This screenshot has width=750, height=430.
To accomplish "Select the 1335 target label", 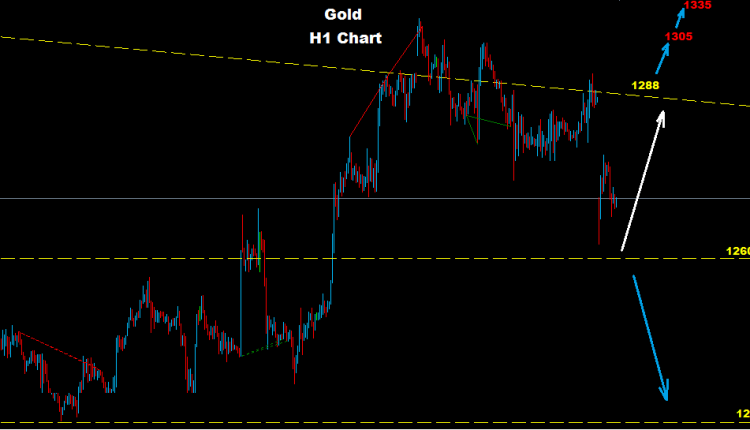I will (x=697, y=5).
